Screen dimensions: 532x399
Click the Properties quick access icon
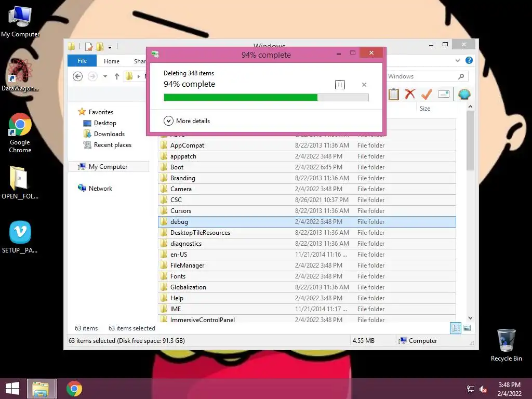(x=88, y=46)
